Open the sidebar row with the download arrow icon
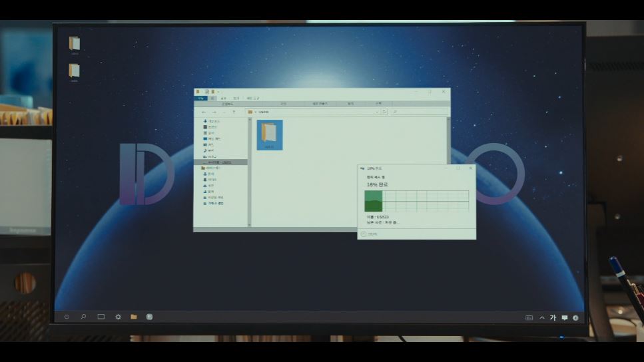The width and height of the screenshot is (644, 362). click(212, 121)
